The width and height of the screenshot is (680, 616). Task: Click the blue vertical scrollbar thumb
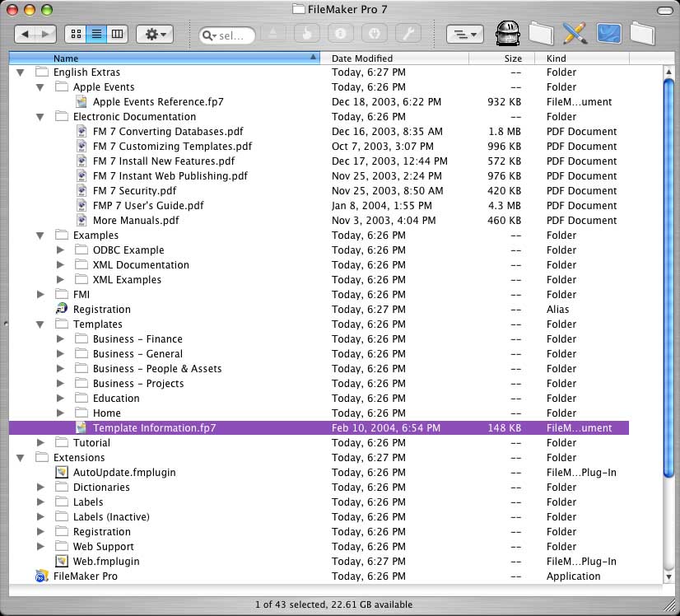click(668, 278)
